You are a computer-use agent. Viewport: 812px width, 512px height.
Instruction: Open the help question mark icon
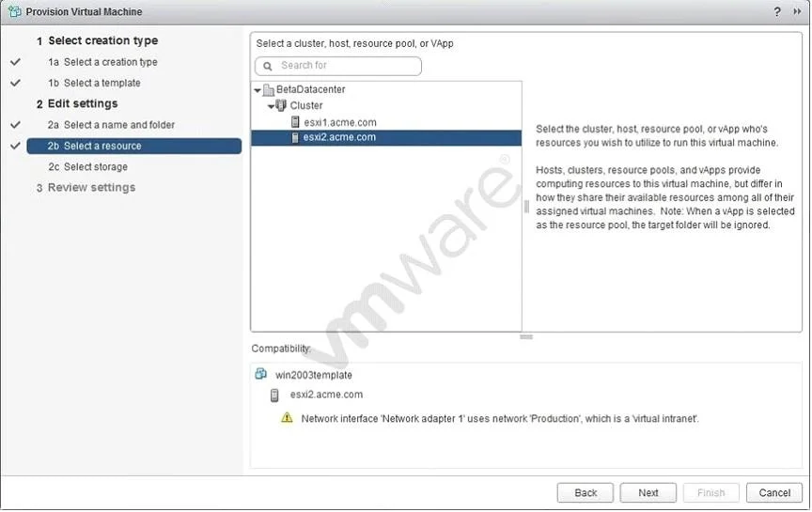pos(777,11)
